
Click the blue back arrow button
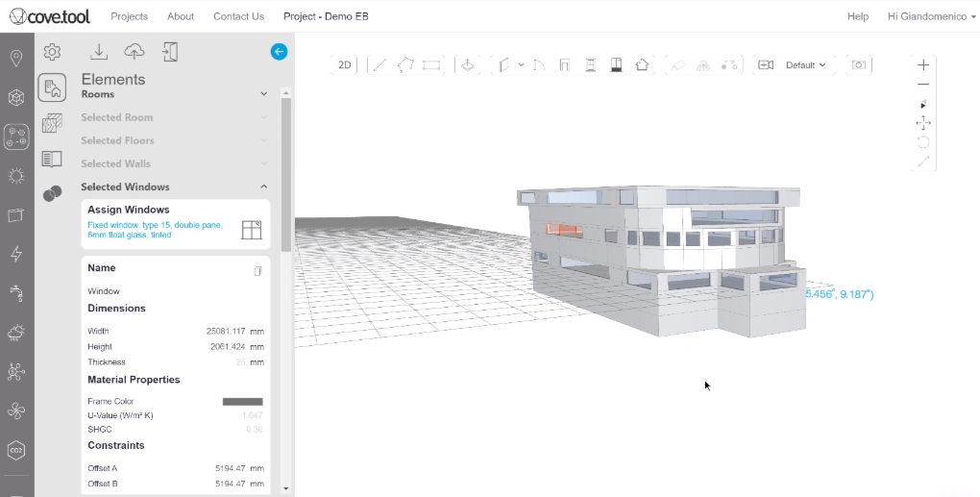[x=279, y=52]
